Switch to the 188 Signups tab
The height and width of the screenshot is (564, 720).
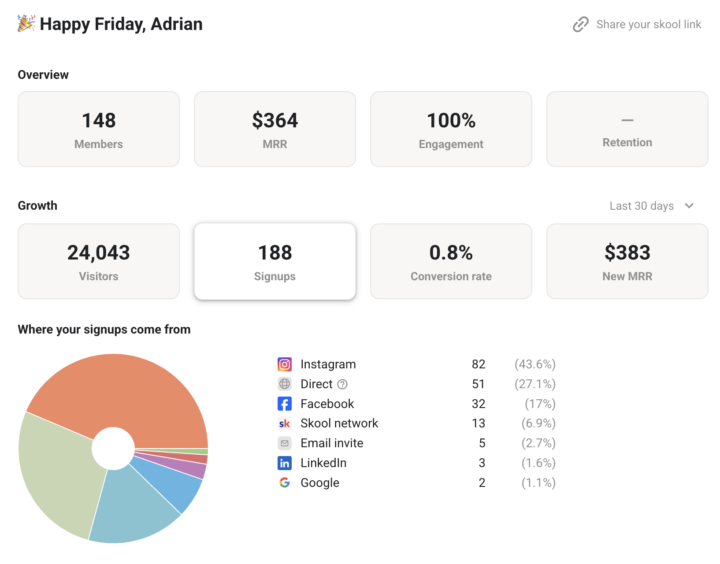tap(275, 261)
